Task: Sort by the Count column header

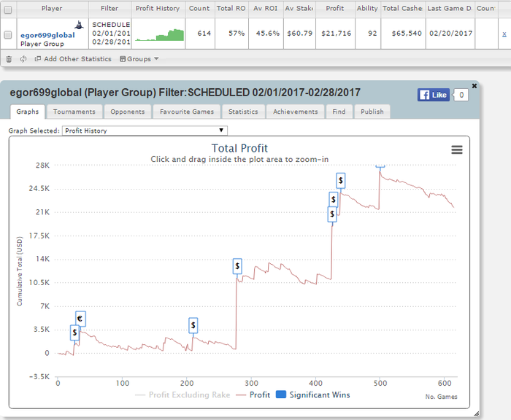Action: point(199,9)
